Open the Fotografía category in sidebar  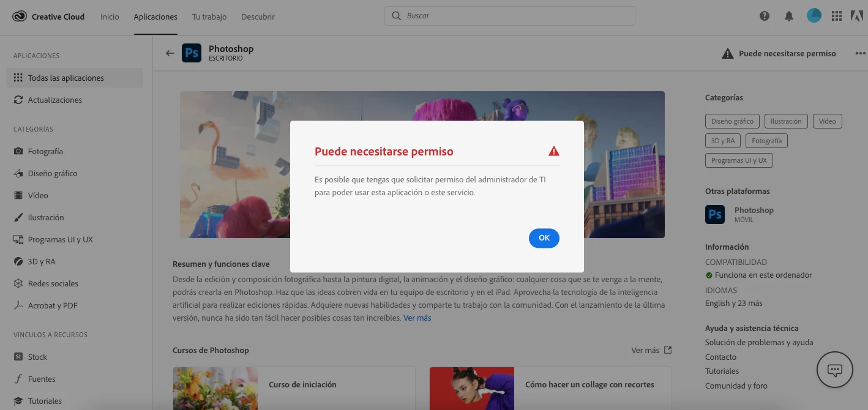75,151
